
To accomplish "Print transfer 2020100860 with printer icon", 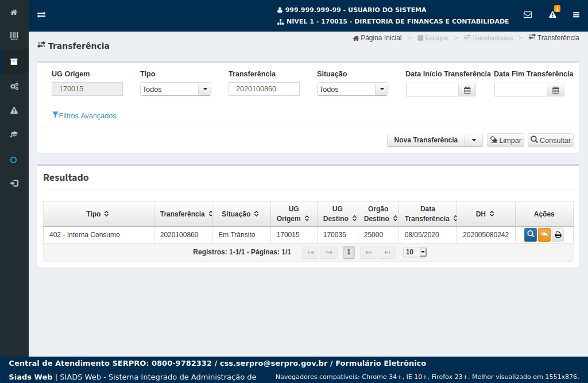I will click(558, 235).
